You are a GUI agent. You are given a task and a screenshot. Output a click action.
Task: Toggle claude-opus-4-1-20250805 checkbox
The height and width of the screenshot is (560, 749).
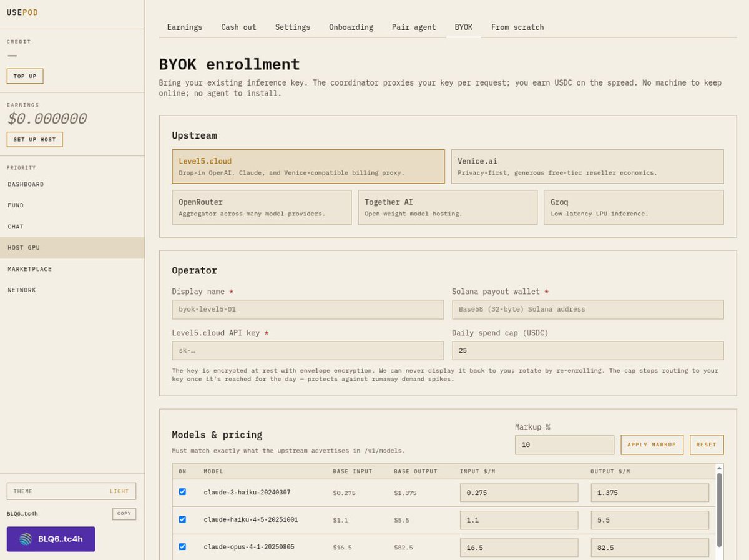182,547
